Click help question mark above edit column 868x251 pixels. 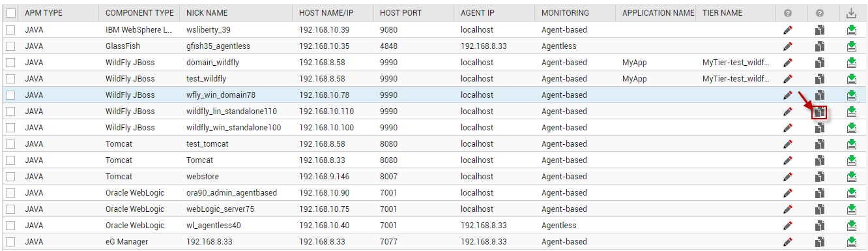click(x=787, y=13)
